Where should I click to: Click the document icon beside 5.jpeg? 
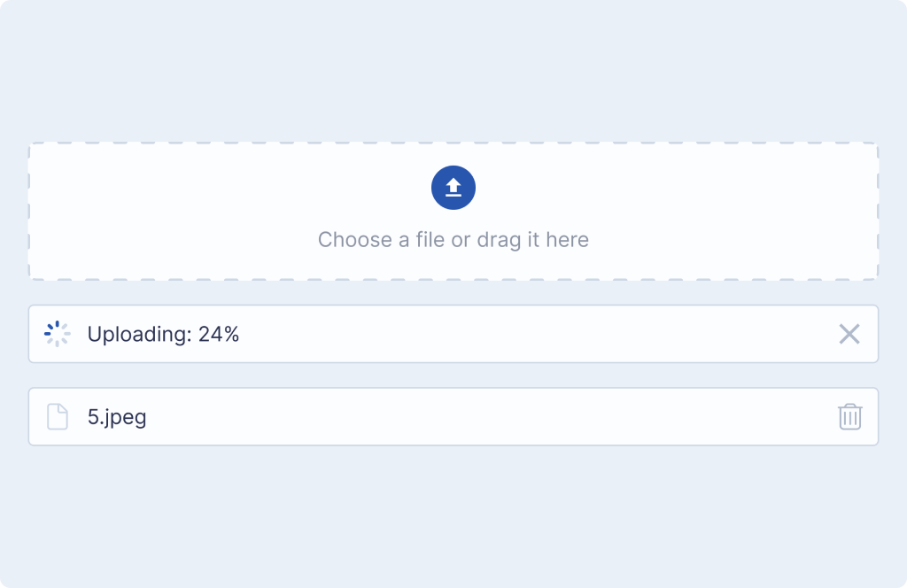[x=57, y=416]
